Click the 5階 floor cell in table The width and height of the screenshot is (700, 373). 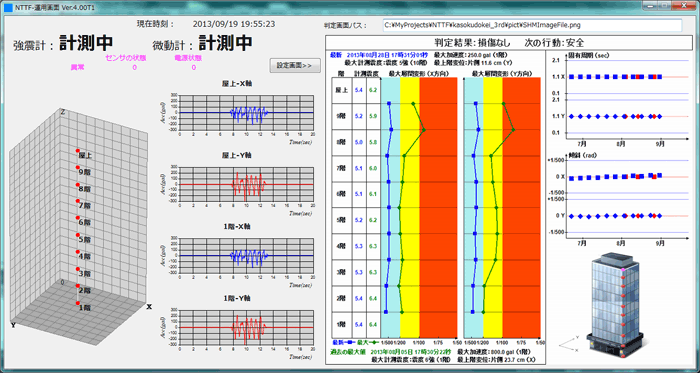342,220
